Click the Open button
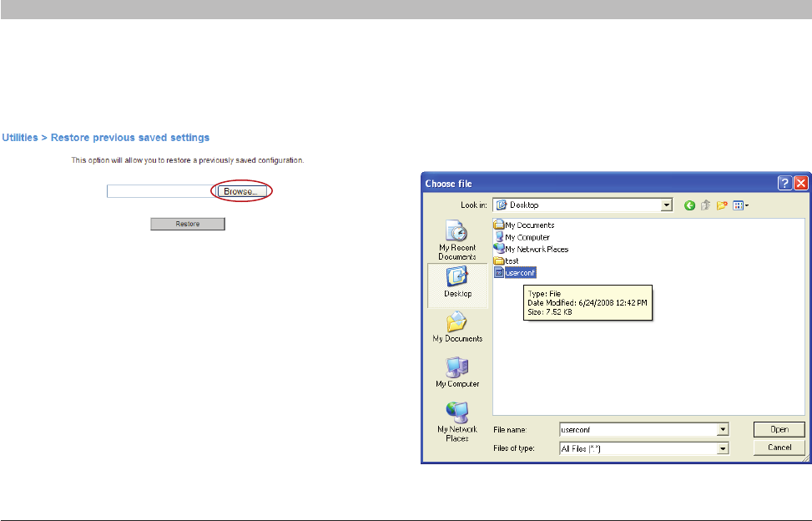 779,429
